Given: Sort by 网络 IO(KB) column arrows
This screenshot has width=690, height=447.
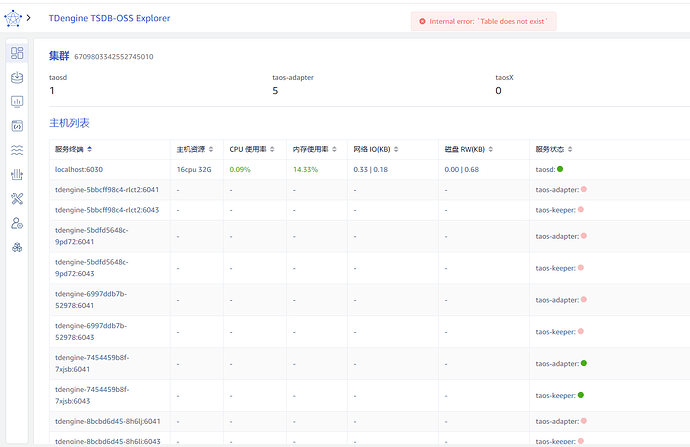Looking at the screenshot, I should click(396, 149).
